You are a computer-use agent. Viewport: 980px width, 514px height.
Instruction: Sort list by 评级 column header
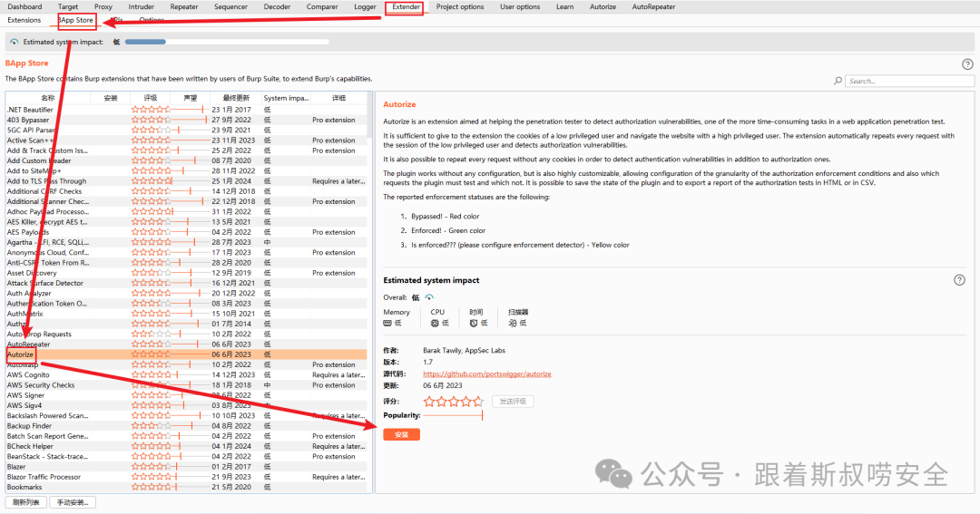pyautogui.click(x=151, y=98)
